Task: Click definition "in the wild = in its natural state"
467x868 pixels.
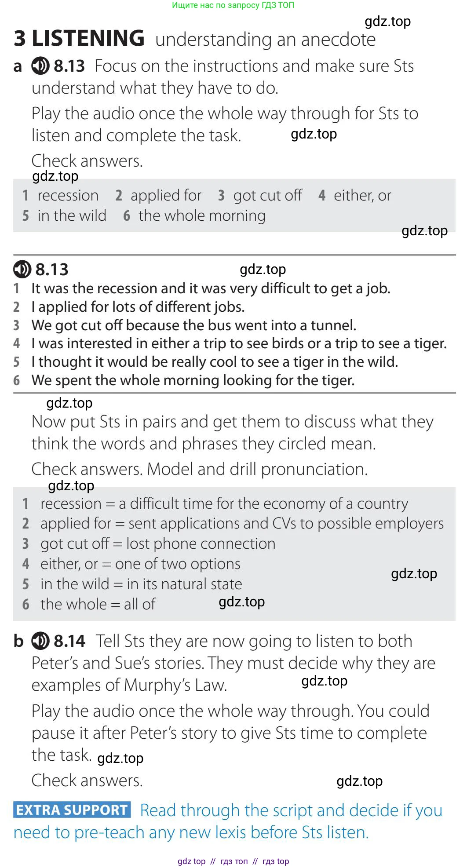Action: coord(141,584)
